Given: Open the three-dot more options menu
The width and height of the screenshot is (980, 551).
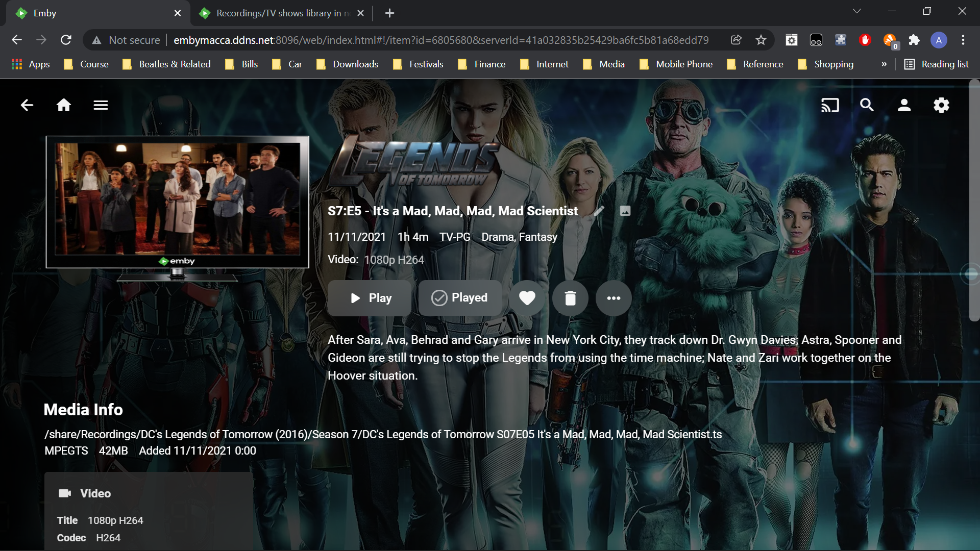Looking at the screenshot, I should [614, 298].
